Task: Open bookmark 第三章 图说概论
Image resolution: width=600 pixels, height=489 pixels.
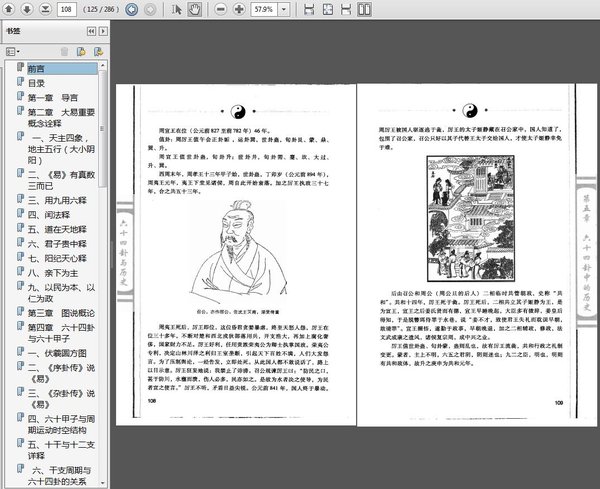Action: coord(61,313)
